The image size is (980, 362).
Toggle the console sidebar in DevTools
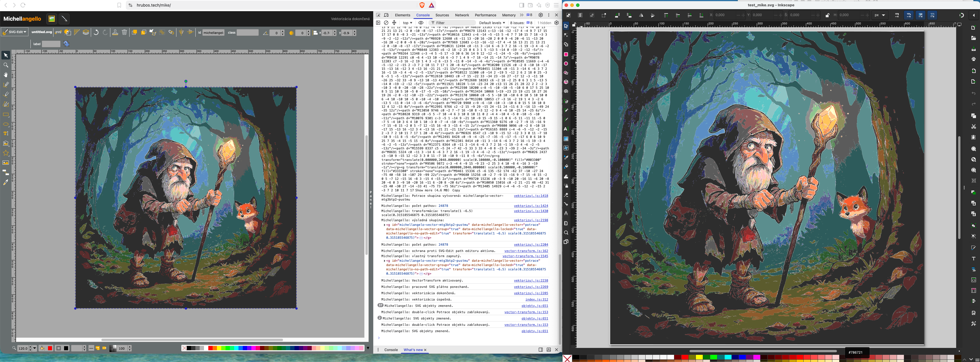pyautogui.click(x=378, y=23)
